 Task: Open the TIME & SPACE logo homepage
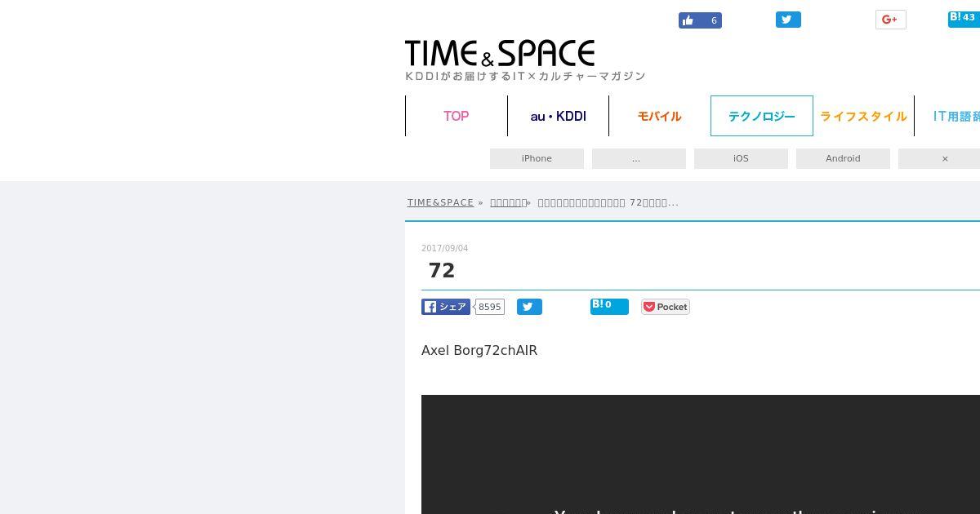(500, 54)
